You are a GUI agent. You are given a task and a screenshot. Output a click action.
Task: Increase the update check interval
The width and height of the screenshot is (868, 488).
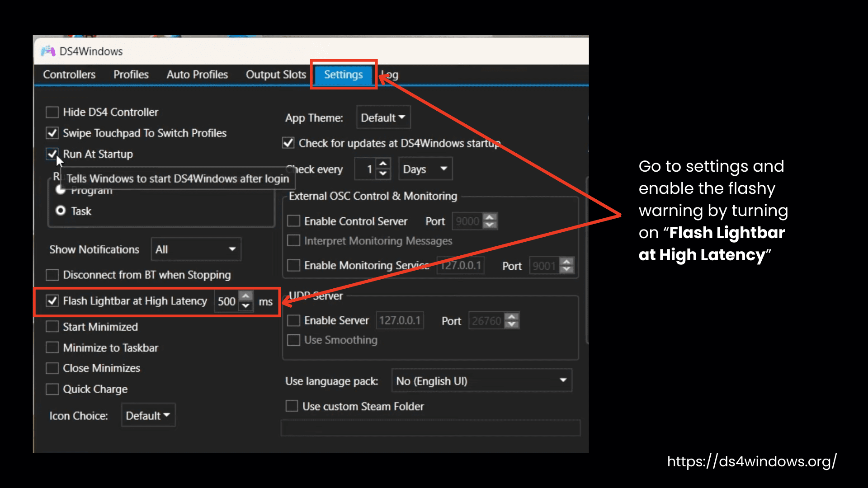383,164
